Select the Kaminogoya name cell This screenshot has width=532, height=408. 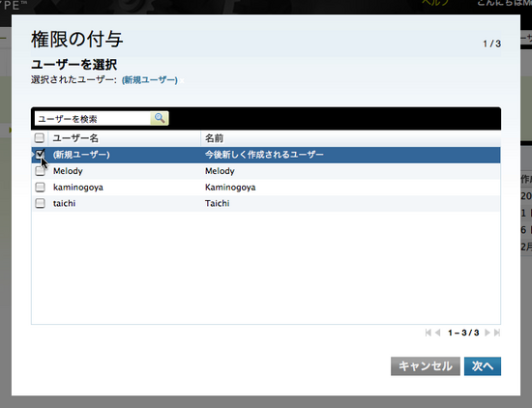(x=230, y=188)
